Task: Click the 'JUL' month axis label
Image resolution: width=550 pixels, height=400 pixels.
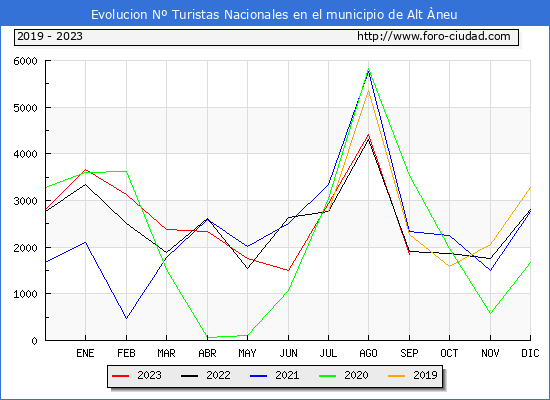Action: click(x=328, y=353)
